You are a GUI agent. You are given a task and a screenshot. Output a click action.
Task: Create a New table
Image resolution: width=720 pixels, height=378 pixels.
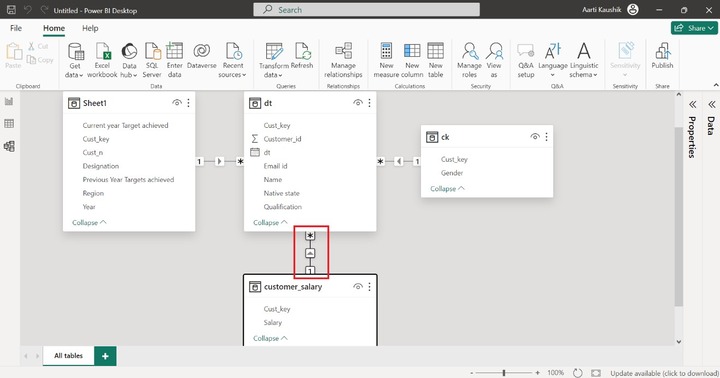435,60
